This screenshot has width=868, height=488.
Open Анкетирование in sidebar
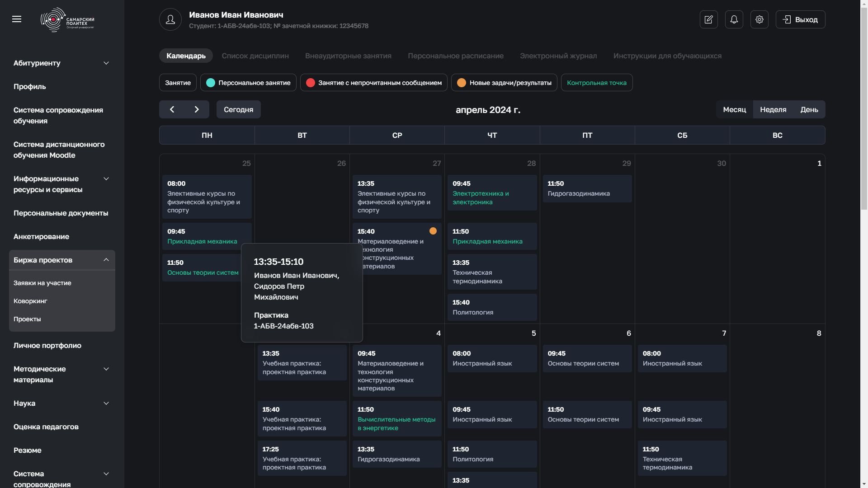(41, 237)
